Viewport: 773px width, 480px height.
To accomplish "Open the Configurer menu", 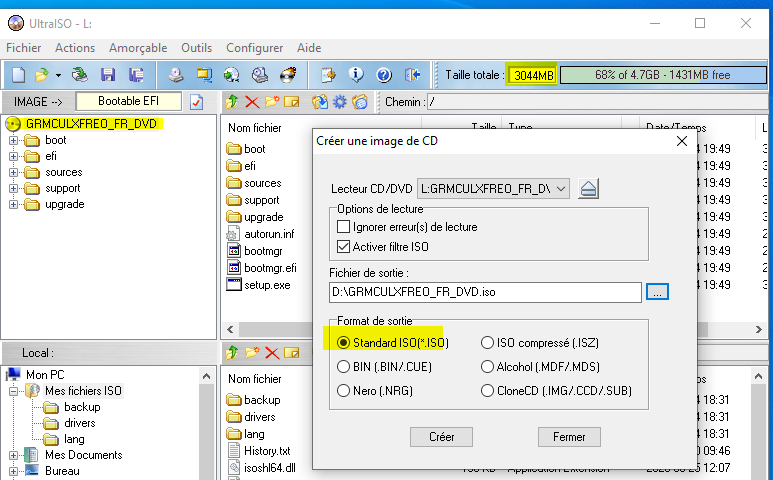I will pos(254,48).
